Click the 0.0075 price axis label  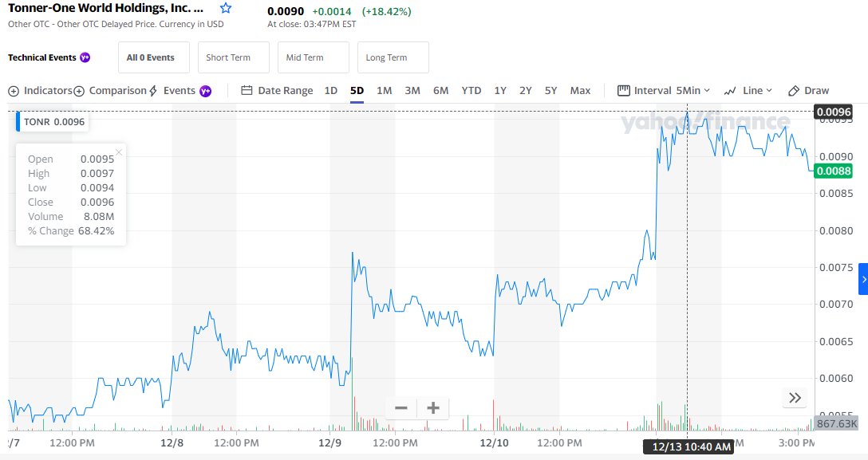[x=836, y=268]
